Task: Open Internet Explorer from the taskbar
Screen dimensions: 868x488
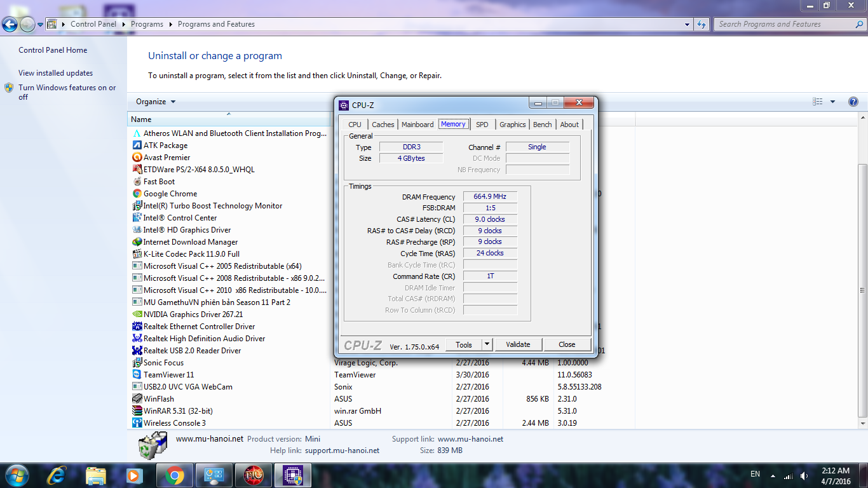Action: point(57,475)
